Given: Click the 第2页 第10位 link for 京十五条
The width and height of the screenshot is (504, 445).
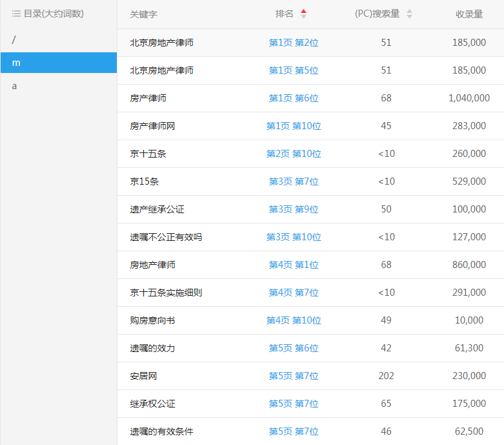Looking at the screenshot, I should click(x=294, y=154).
